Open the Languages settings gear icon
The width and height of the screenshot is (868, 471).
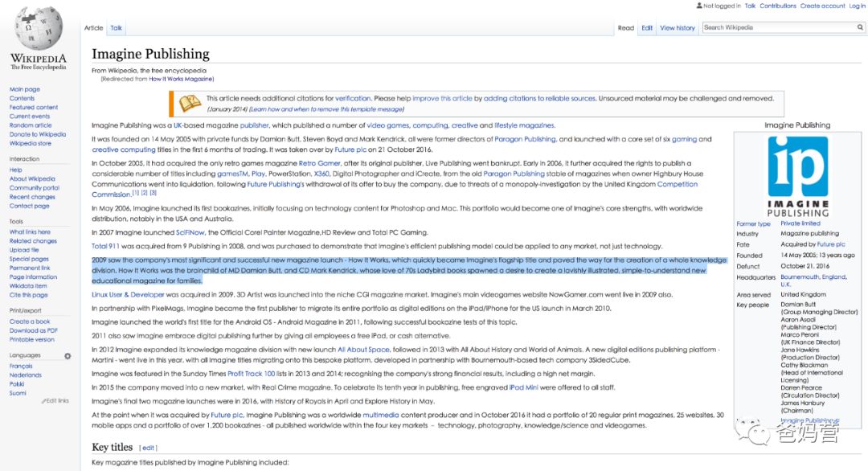point(68,356)
